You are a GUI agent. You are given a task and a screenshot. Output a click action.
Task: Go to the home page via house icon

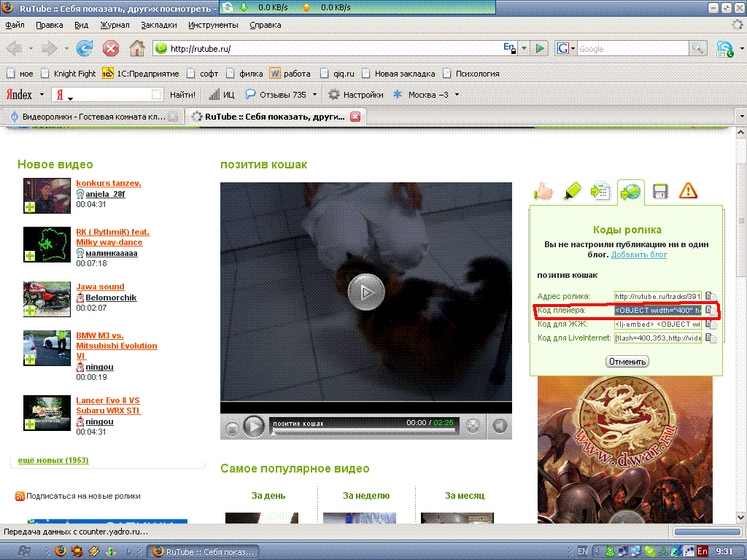137,48
